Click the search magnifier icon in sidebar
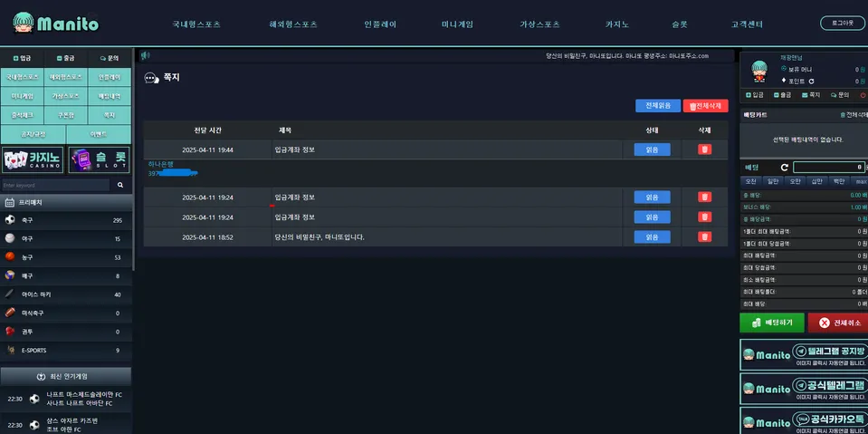The image size is (868, 434). click(120, 185)
